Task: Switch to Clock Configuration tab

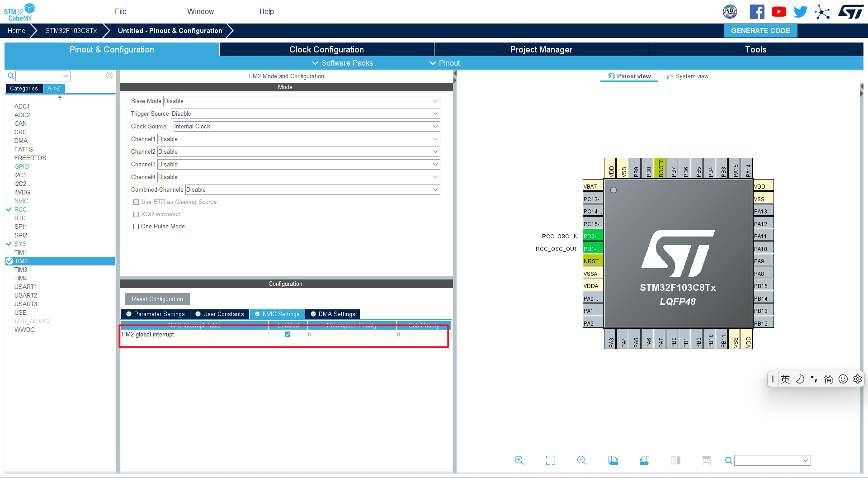Action: 326,49
